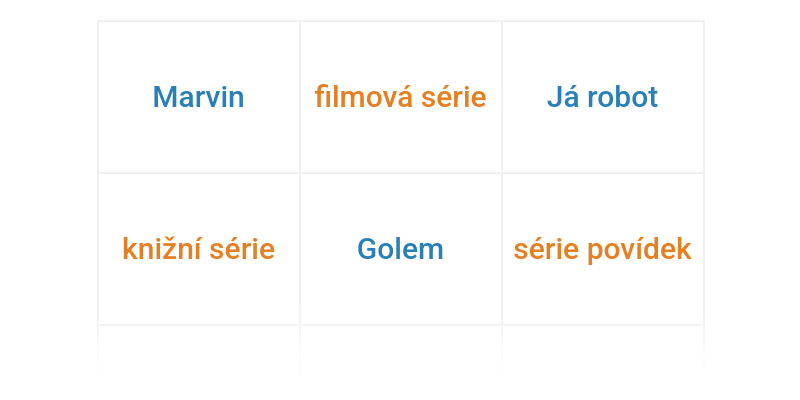This screenshot has width=800, height=400.
Task: Tap the tile reading 'Já robot'
Action: (x=602, y=97)
